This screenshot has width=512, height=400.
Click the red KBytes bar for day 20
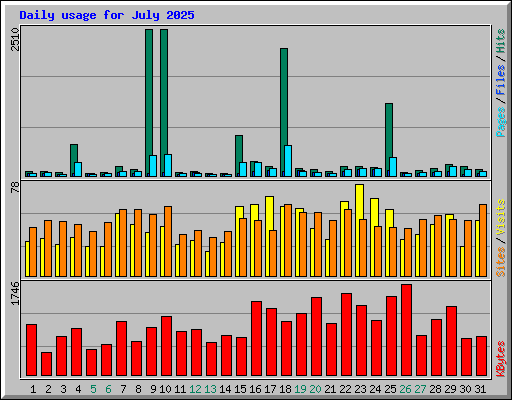pyautogui.click(x=316, y=336)
